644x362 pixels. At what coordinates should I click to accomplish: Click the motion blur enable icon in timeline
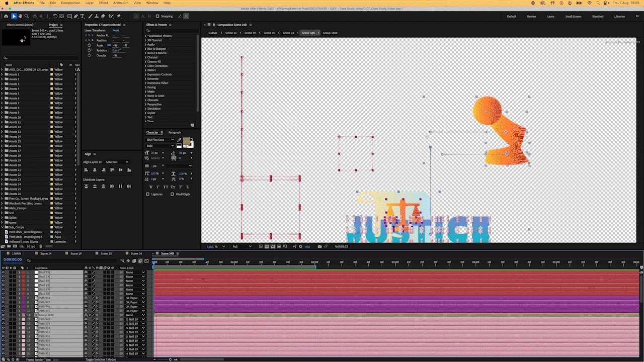[140, 261]
